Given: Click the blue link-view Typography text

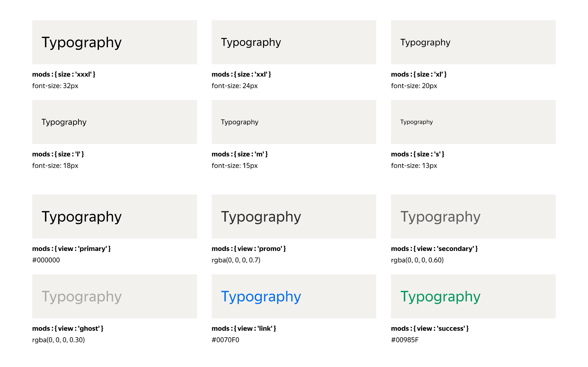Looking at the screenshot, I should coord(261,296).
